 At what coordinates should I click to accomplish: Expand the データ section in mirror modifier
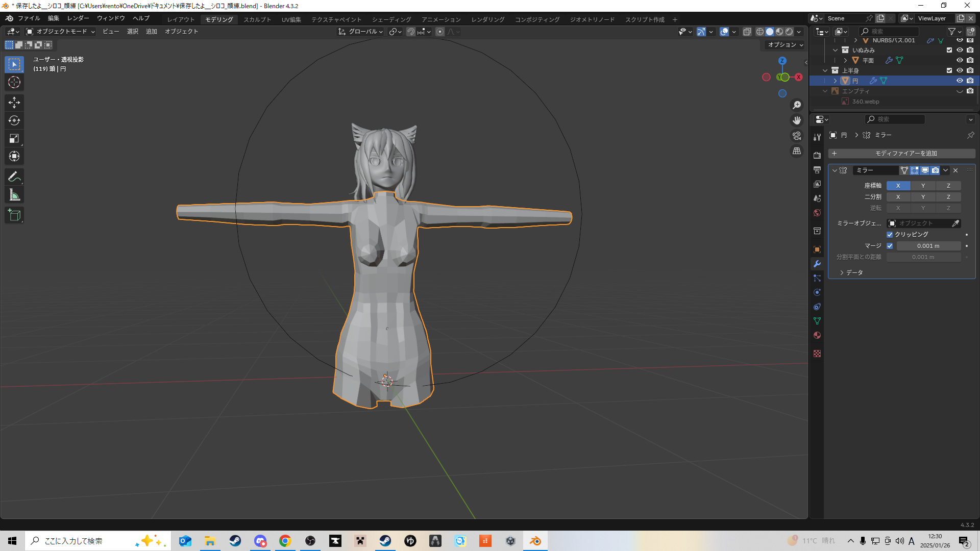[x=854, y=273]
